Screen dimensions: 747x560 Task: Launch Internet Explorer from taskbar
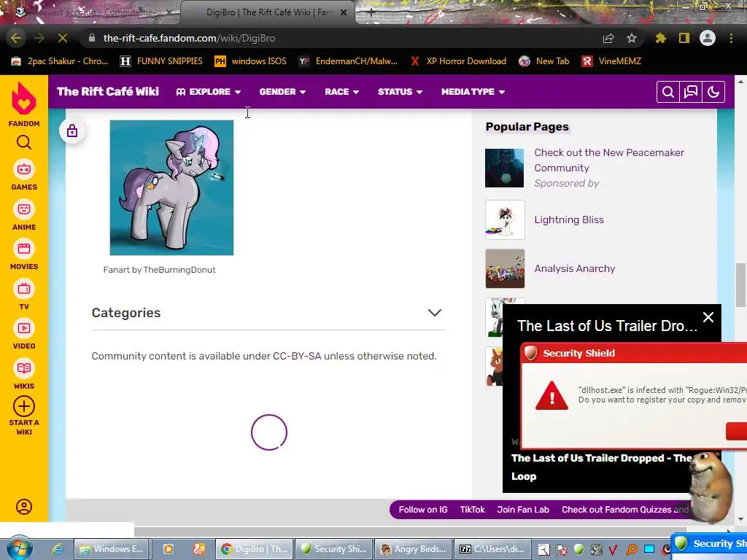pos(58,549)
